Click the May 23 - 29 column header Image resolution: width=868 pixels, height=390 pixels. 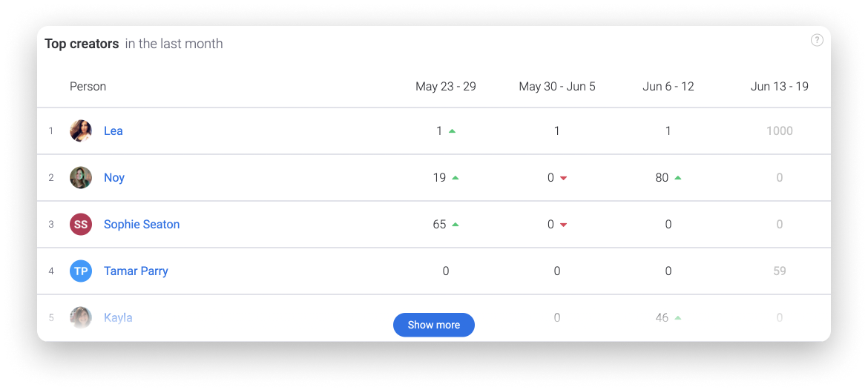[446, 86]
